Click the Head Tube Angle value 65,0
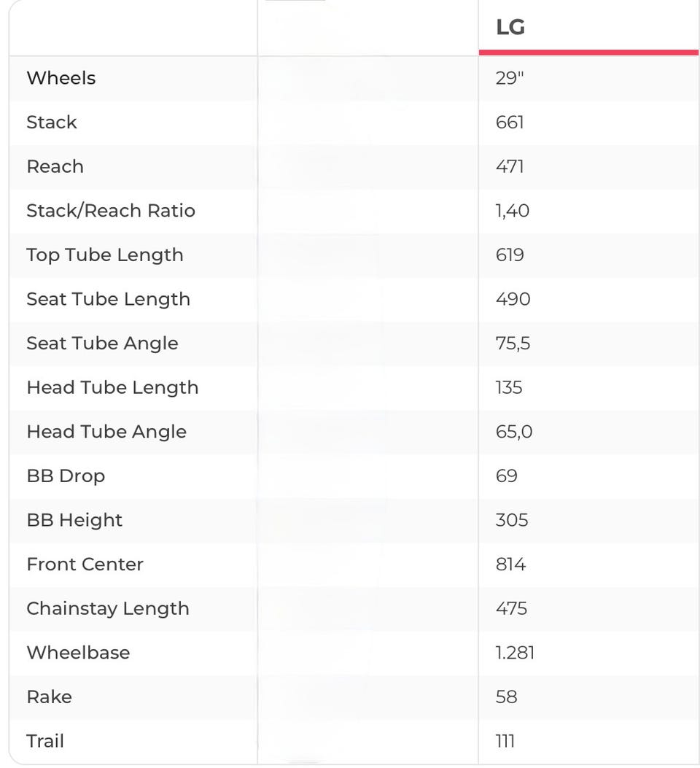700x768 pixels. (514, 432)
